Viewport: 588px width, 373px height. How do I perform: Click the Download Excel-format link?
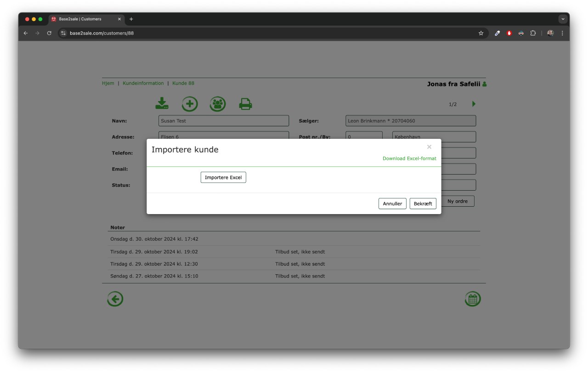[x=409, y=158]
